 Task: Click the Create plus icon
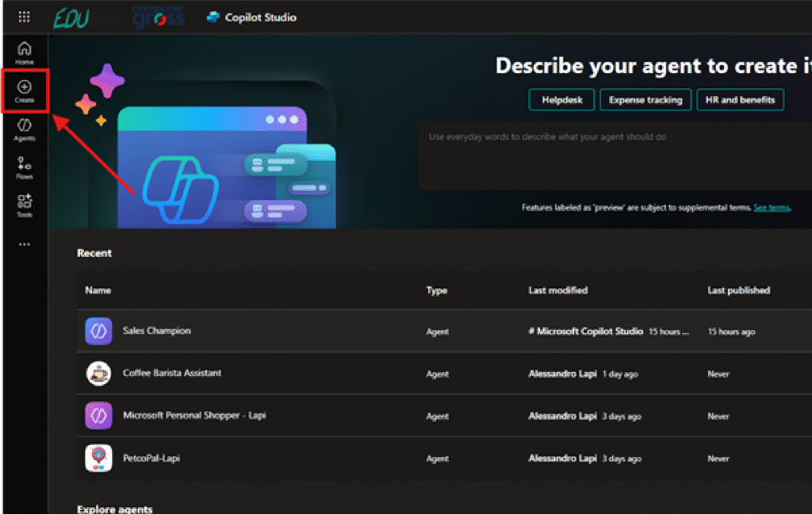click(25, 87)
